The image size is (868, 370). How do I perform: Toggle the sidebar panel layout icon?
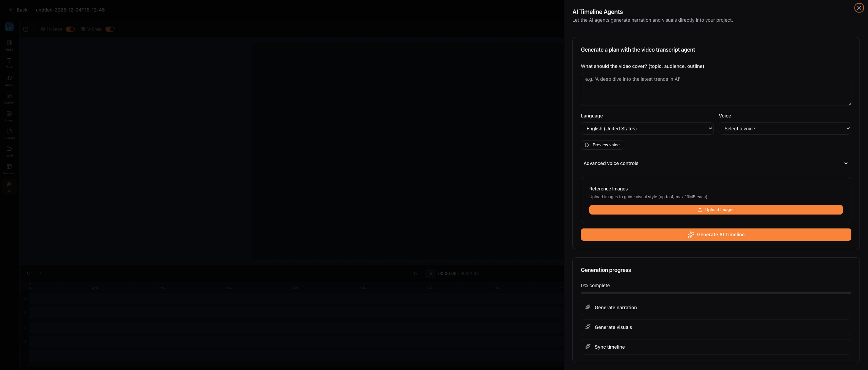[x=26, y=29]
